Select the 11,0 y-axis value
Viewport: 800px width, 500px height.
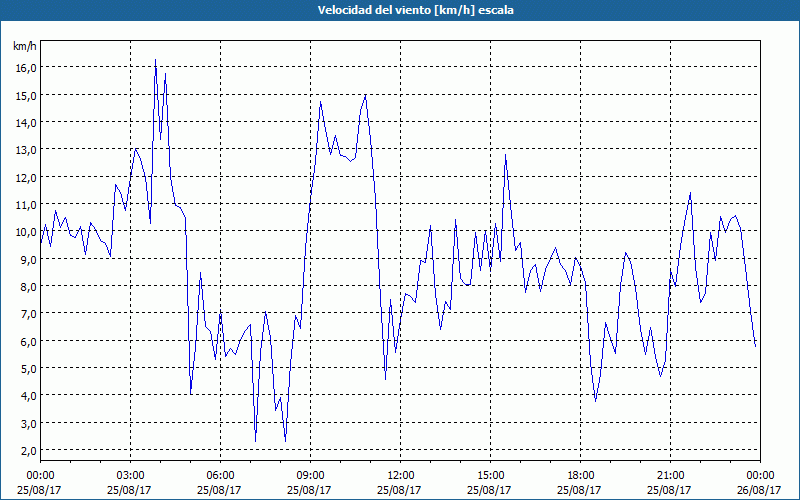point(26,205)
